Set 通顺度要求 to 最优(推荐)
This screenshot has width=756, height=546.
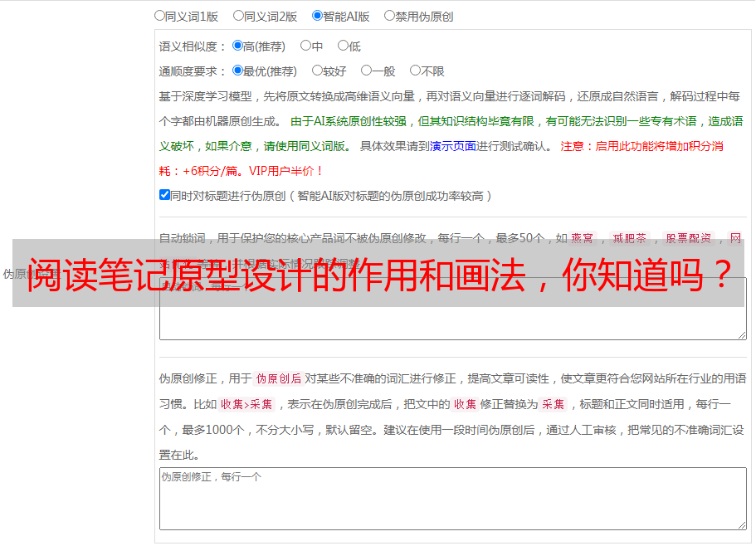click(237, 71)
